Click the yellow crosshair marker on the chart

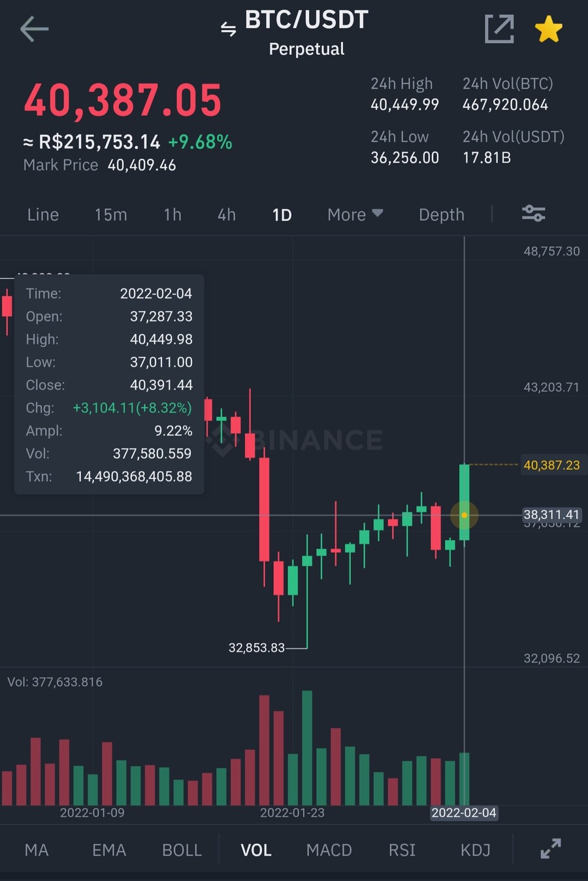pyautogui.click(x=464, y=515)
